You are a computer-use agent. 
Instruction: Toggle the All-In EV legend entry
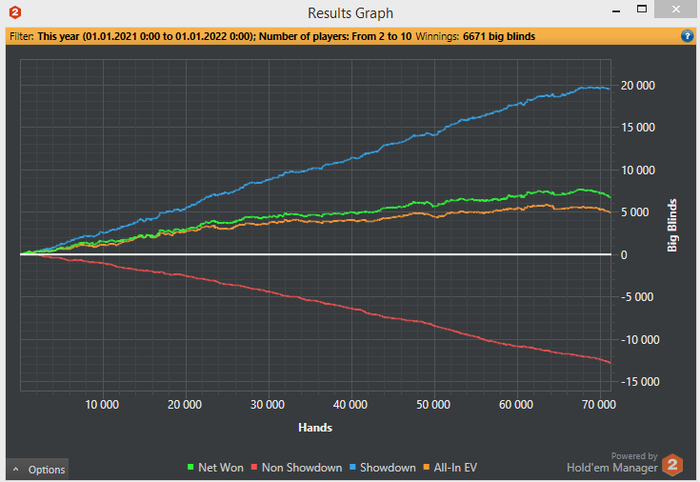450,467
